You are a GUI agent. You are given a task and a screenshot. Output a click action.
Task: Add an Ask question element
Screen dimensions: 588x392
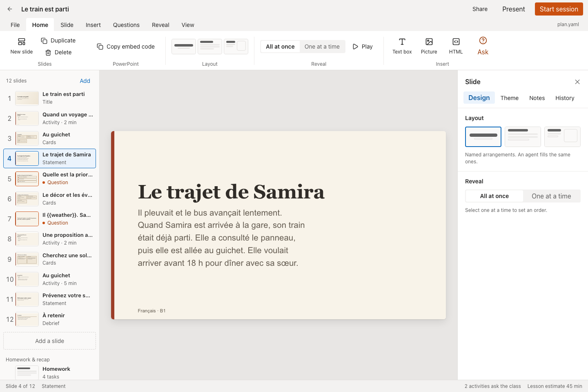tap(483, 46)
